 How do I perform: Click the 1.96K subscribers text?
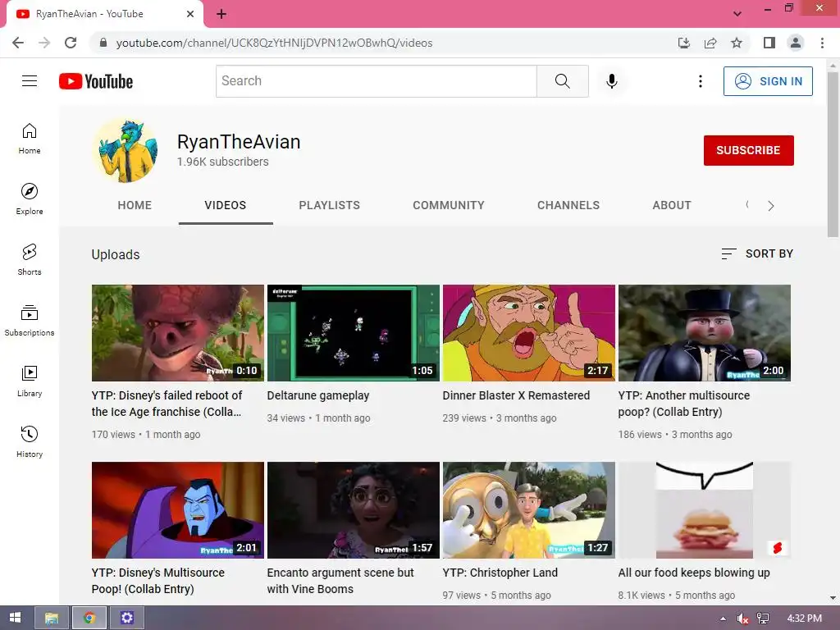pos(223,162)
